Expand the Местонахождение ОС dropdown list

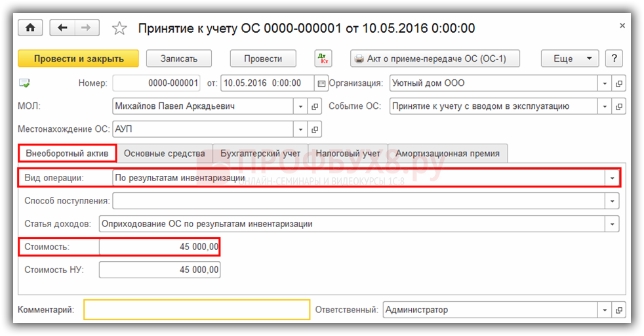point(300,129)
